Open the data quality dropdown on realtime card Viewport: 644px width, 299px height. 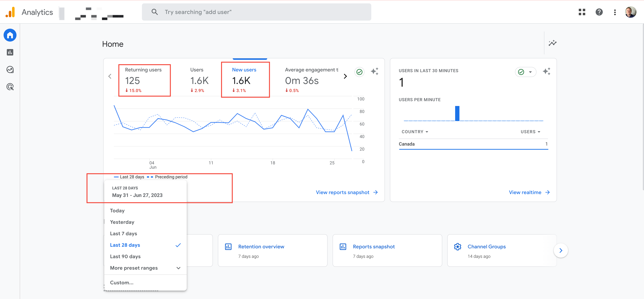coord(526,72)
